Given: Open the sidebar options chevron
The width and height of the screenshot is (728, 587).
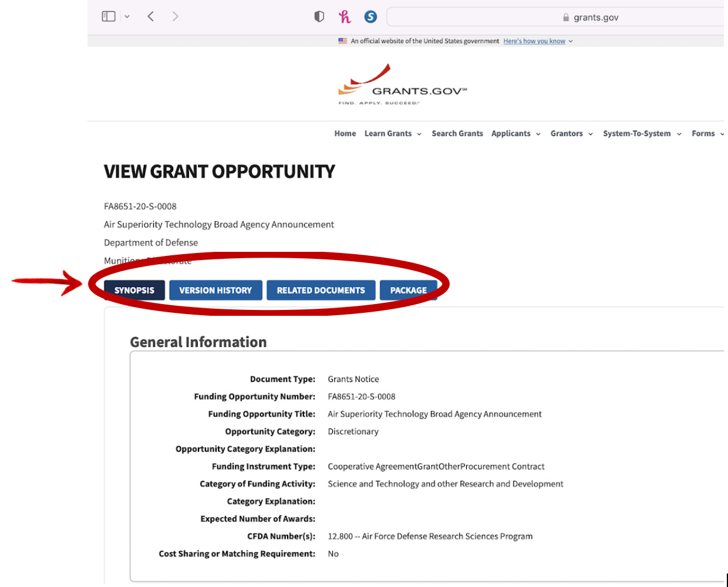Looking at the screenshot, I should click(x=127, y=17).
